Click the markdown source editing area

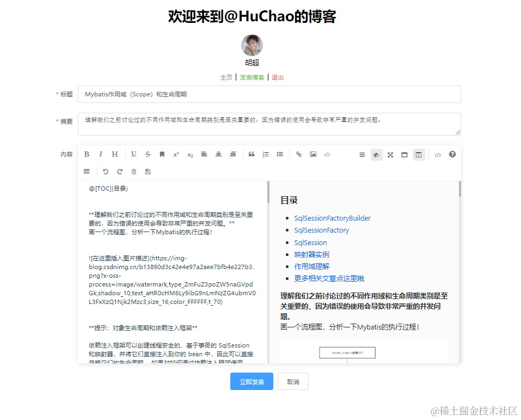pos(173,272)
